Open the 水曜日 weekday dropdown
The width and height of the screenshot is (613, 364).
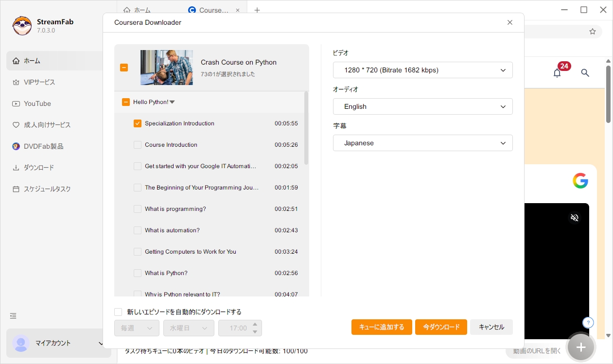click(189, 328)
